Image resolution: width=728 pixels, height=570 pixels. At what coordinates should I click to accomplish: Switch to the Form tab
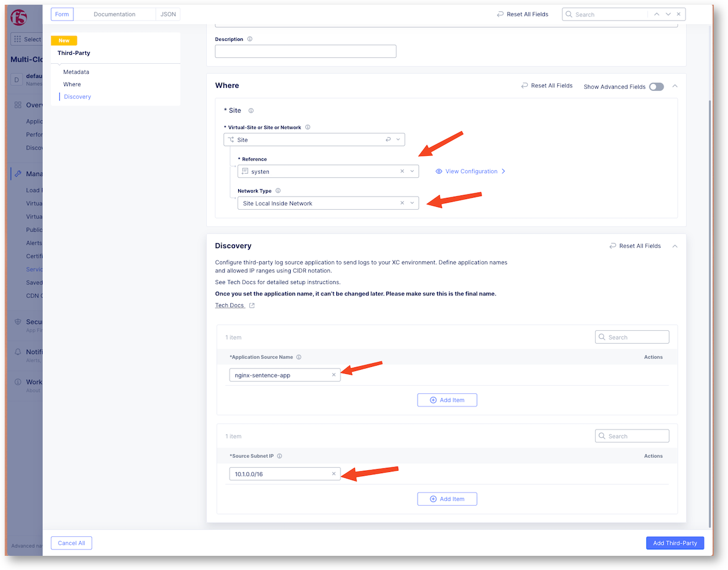click(62, 14)
